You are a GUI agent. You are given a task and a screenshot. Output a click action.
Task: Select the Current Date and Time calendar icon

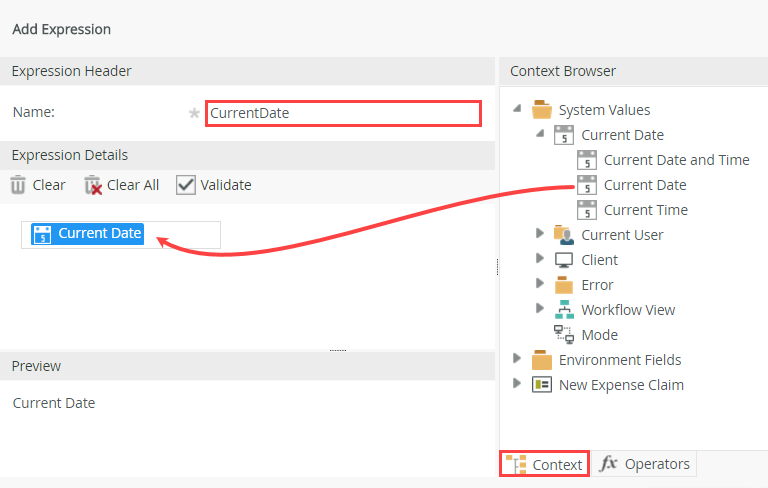click(x=587, y=160)
